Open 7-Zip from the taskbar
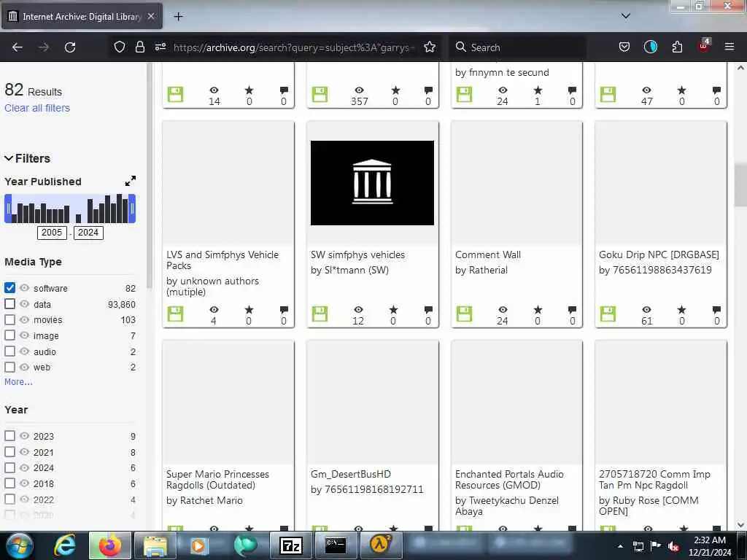 (x=290, y=545)
